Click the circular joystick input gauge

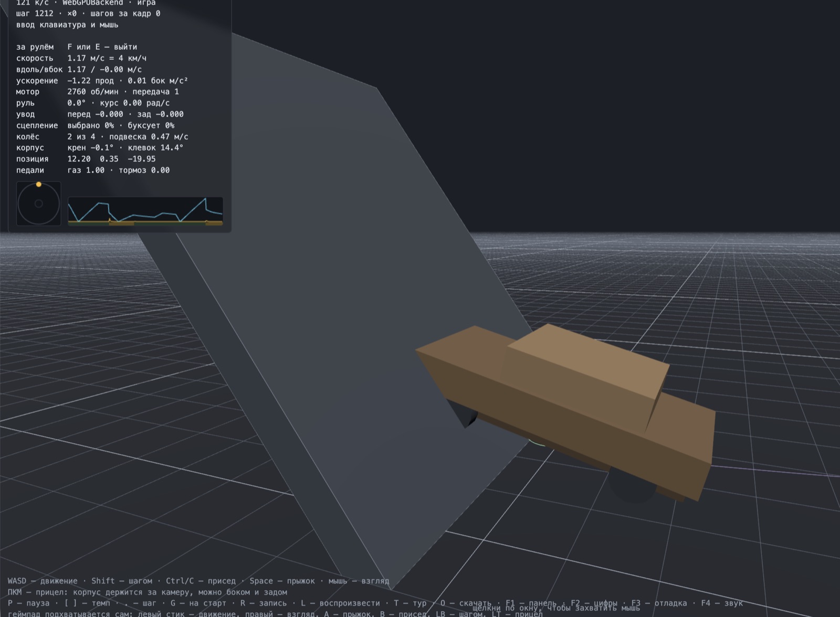coord(39,204)
